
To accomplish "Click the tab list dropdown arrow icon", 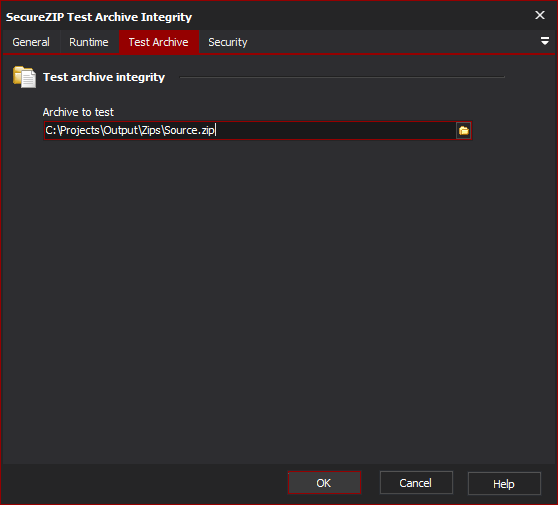I will coord(544,41).
